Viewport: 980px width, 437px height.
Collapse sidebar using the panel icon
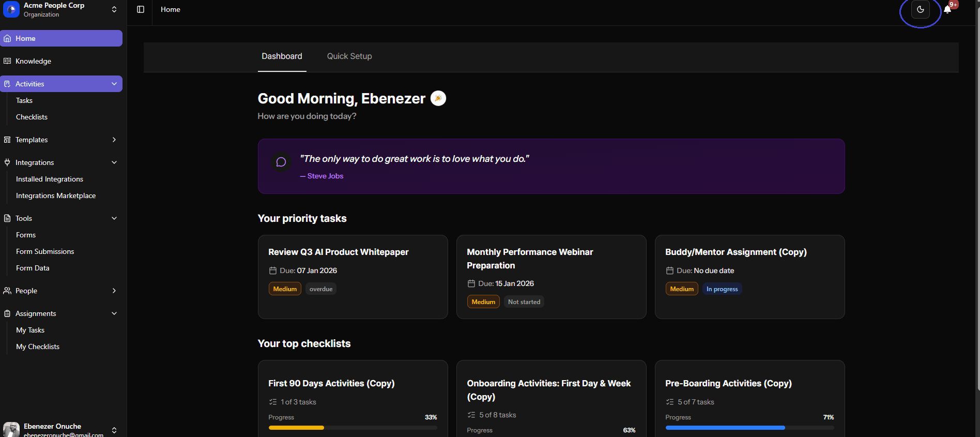tap(141, 9)
